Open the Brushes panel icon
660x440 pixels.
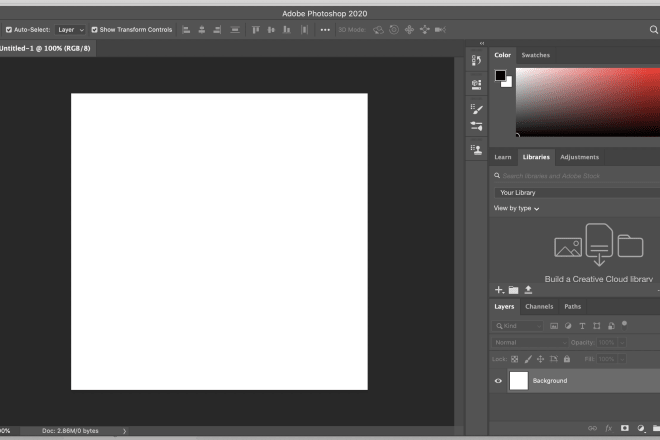[x=476, y=109]
